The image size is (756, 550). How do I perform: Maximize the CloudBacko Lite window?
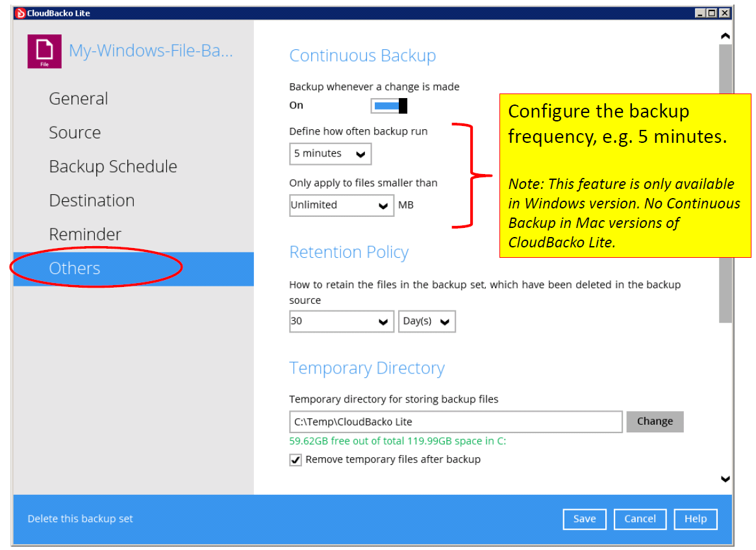click(712, 13)
